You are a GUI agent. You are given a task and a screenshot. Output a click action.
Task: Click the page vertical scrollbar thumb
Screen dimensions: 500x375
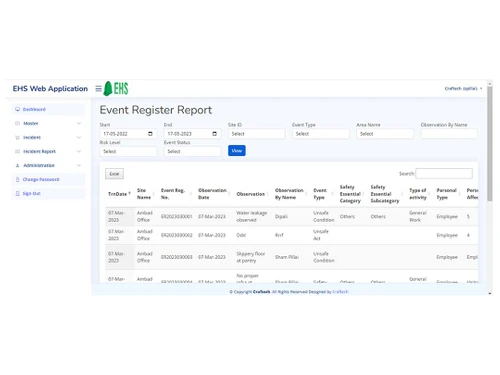pos(490,143)
